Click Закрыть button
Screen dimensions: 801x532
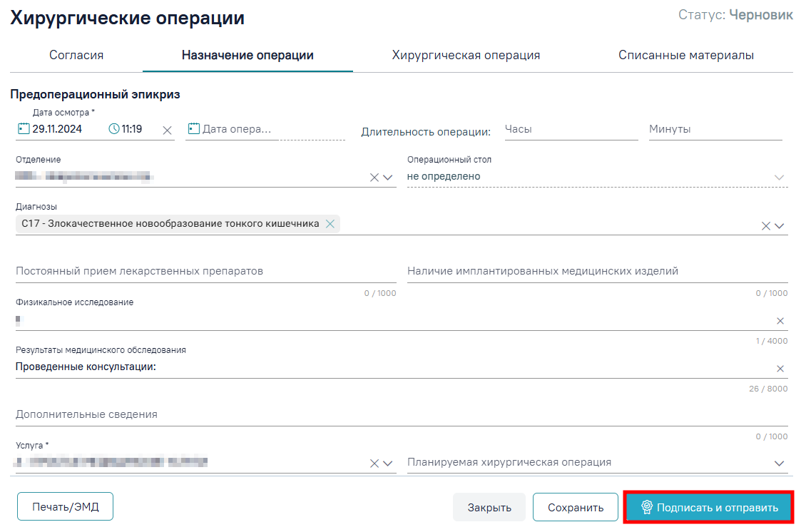click(489, 507)
